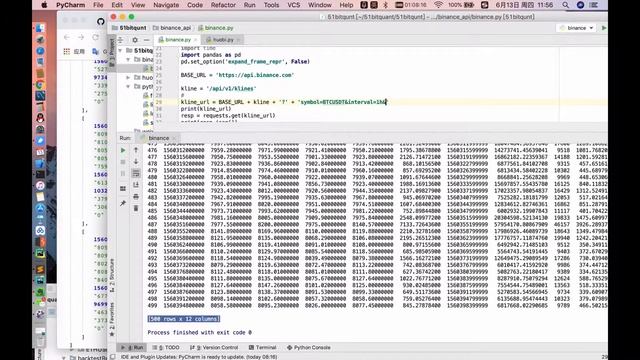The height and width of the screenshot is (360, 640).
Task: Expand the huobi folder in Project tree
Action: (x=128, y=78)
